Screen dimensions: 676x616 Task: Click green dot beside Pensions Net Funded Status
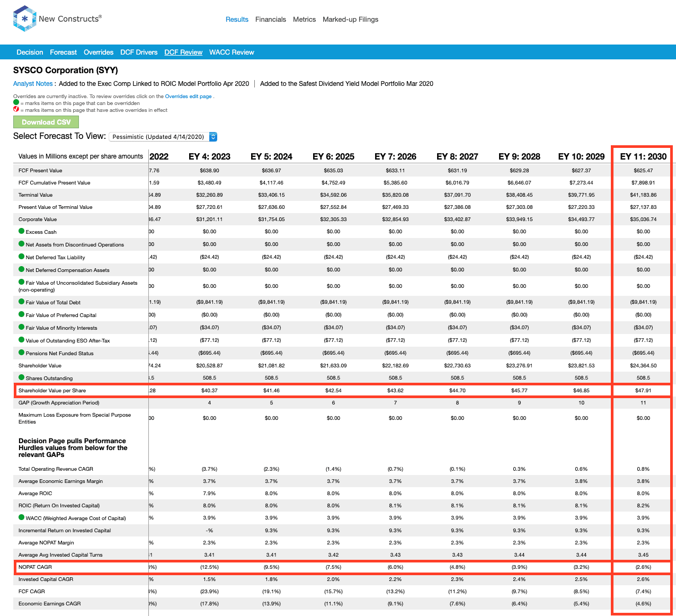(x=22, y=353)
